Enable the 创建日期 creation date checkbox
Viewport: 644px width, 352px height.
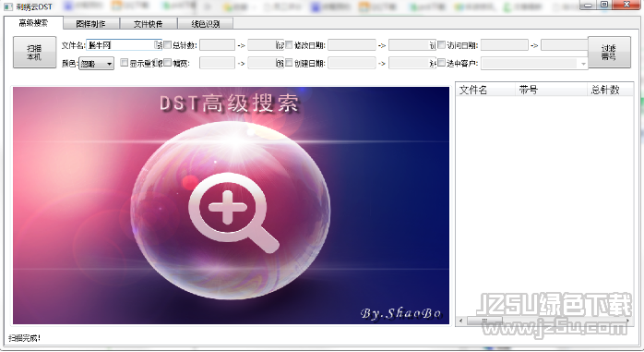(289, 63)
